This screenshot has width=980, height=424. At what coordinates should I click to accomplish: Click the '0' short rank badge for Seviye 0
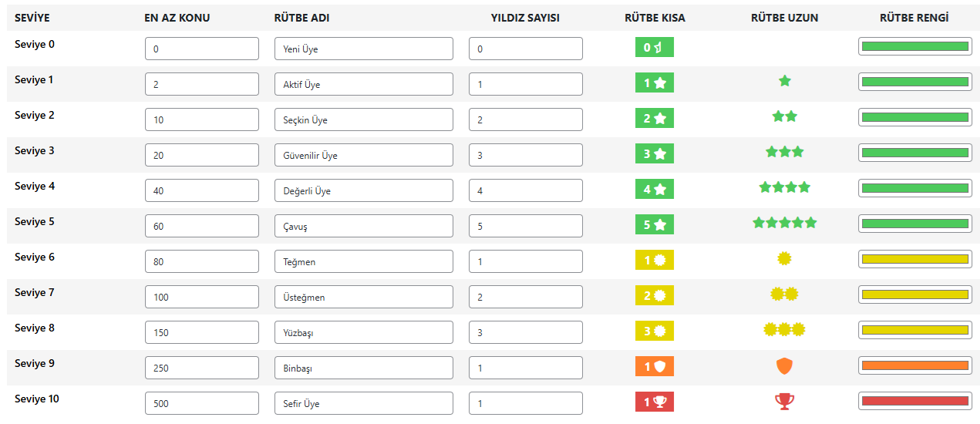pos(655,47)
